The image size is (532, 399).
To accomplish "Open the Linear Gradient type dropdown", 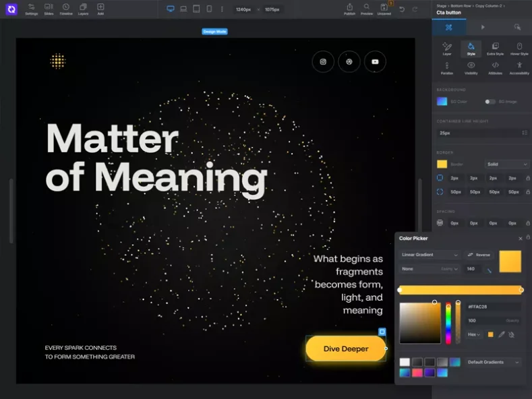I will click(x=430, y=255).
